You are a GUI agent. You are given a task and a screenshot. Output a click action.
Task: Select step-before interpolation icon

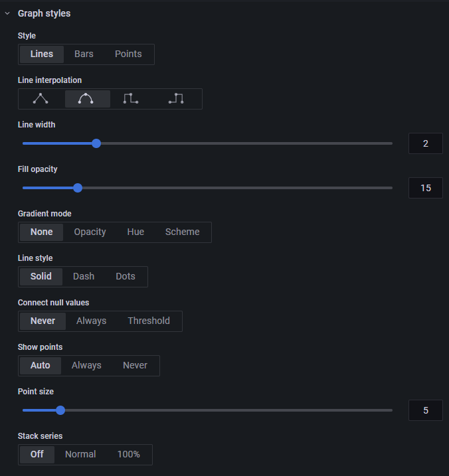[131, 99]
